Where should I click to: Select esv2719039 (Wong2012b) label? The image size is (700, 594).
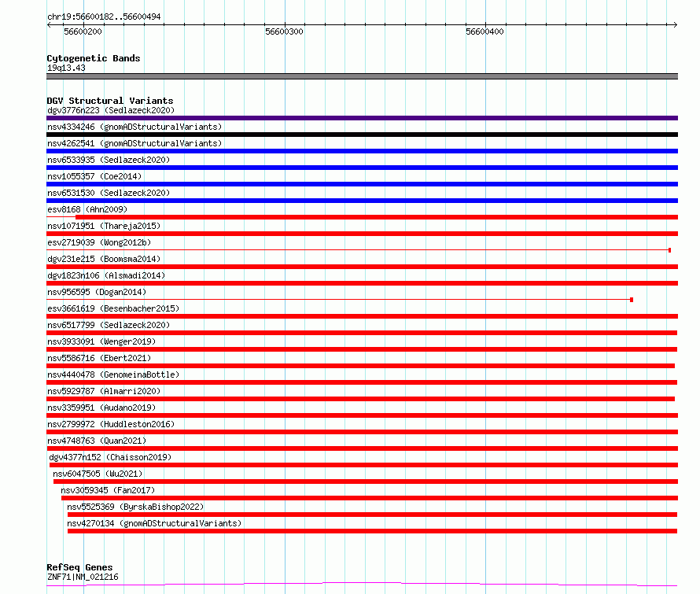[99, 242]
